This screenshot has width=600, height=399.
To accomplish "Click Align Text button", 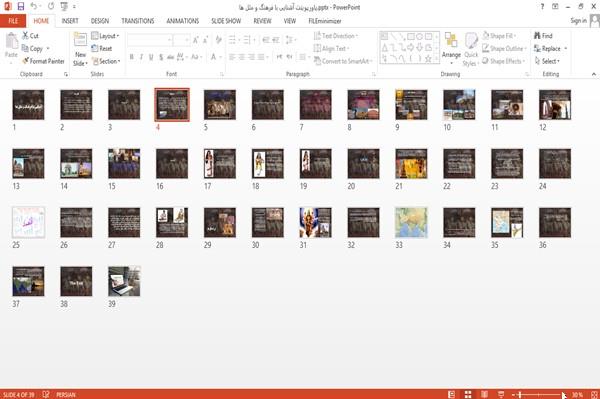I will [331, 48].
